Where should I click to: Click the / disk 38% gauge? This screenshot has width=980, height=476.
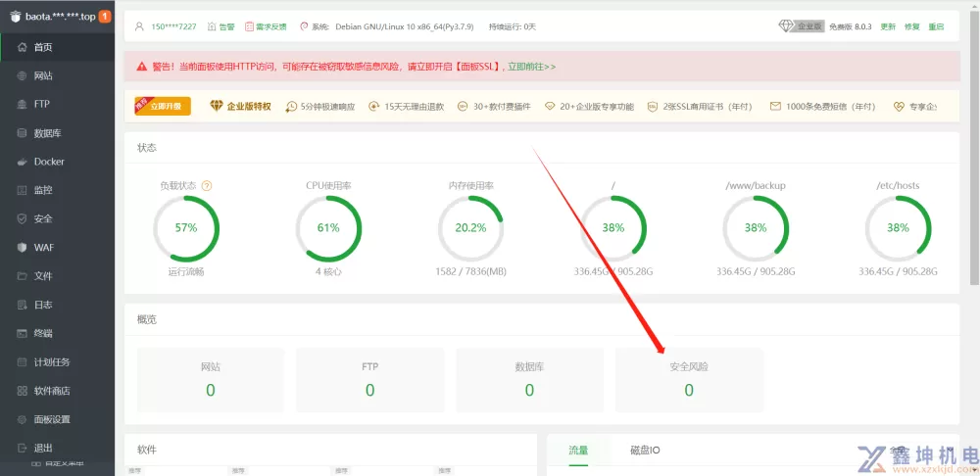[x=613, y=228]
